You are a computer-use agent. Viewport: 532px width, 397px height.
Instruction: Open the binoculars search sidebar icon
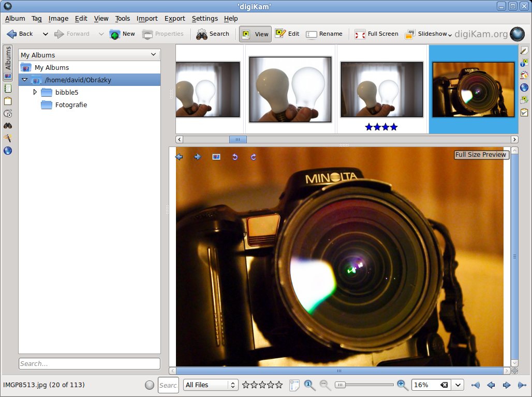click(x=8, y=126)
